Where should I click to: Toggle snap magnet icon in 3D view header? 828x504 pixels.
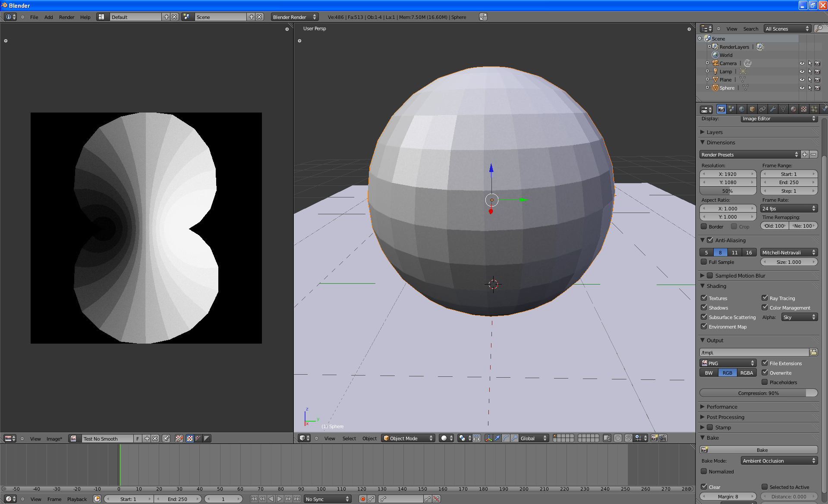629,438
